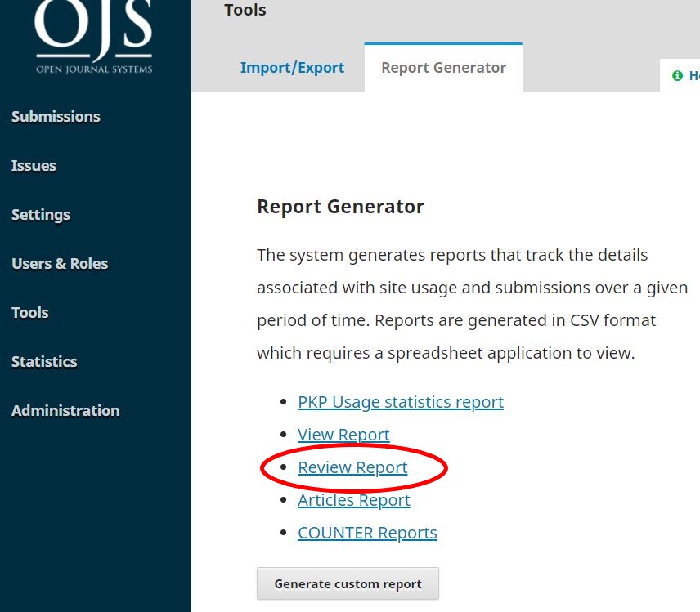The height and width of the screenshot is (612, 700).
Task: Click the Tools page title
Action: [x=245, y=10]
